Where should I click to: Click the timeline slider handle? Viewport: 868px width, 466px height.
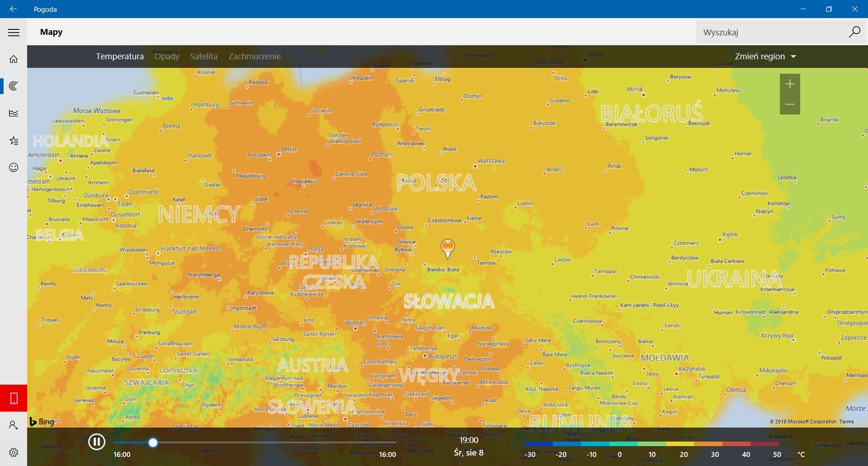(x=153, y=443)
